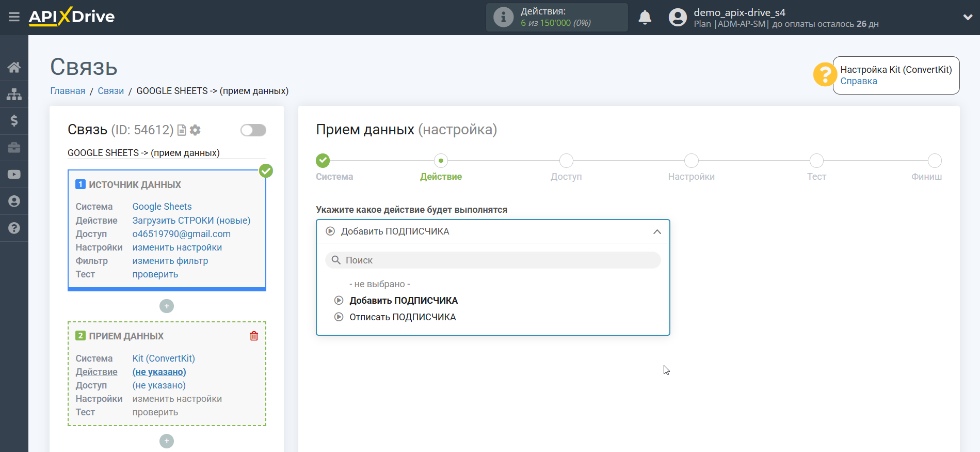Image resolution: width=980 pixels, height=452 pixels.
Task: Select the Отписать ПОДПИСЧИКА option
Action: pyautogui.click(x=403, y=317)
